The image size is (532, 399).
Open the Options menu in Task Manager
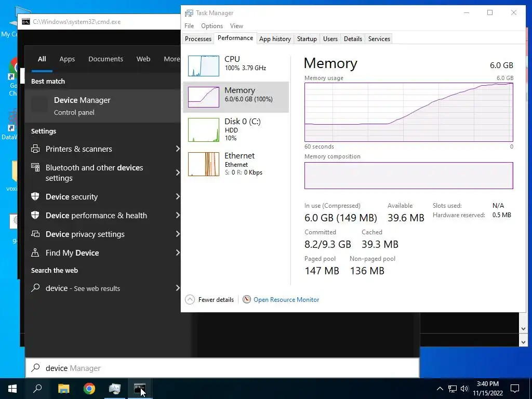click(x=212, y=26)
